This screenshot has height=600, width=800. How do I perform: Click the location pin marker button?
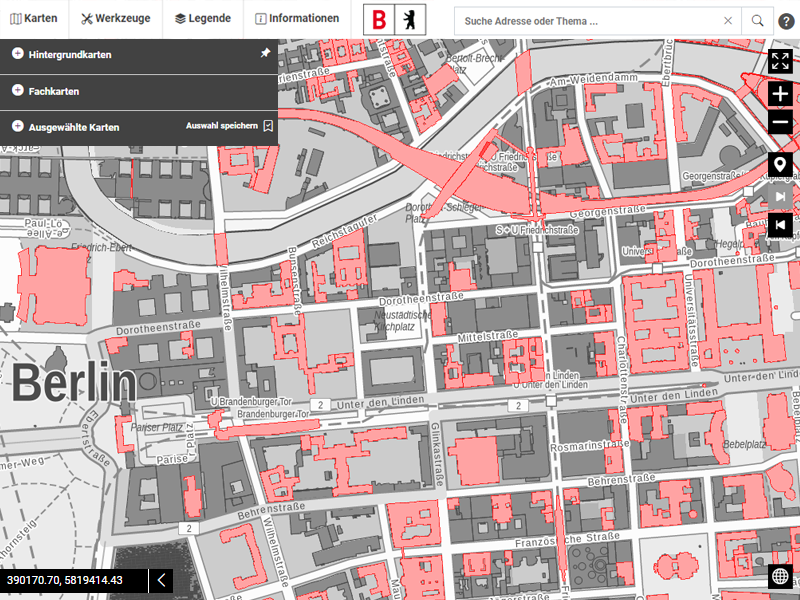tap(780, 165)
